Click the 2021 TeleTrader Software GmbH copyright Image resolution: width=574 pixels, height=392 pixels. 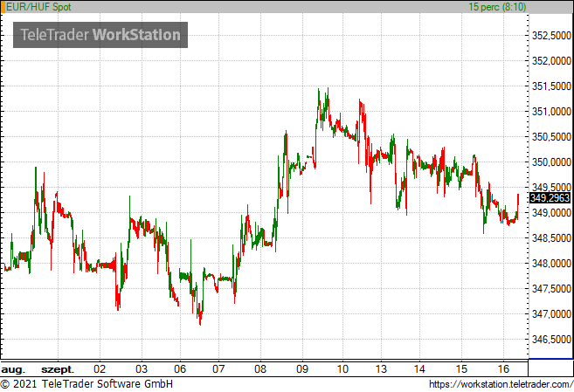pos(86,384)
